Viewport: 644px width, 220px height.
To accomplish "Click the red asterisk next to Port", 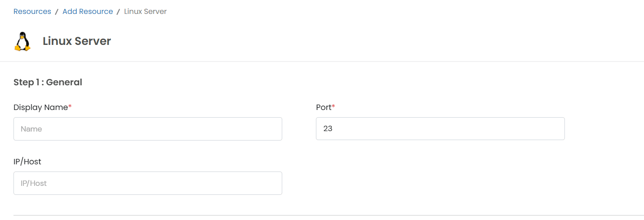I will click(x=333, y=107).
